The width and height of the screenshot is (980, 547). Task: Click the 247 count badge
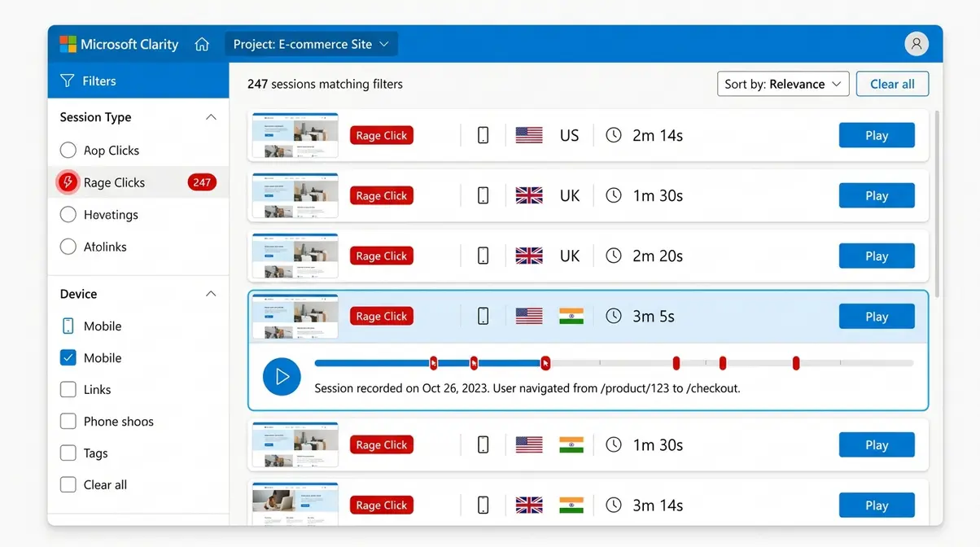pos(202,182)
